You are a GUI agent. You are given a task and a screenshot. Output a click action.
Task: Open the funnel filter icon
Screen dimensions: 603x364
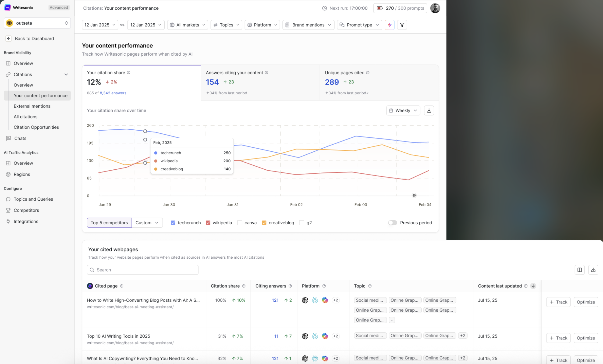(x=402, y=25)
